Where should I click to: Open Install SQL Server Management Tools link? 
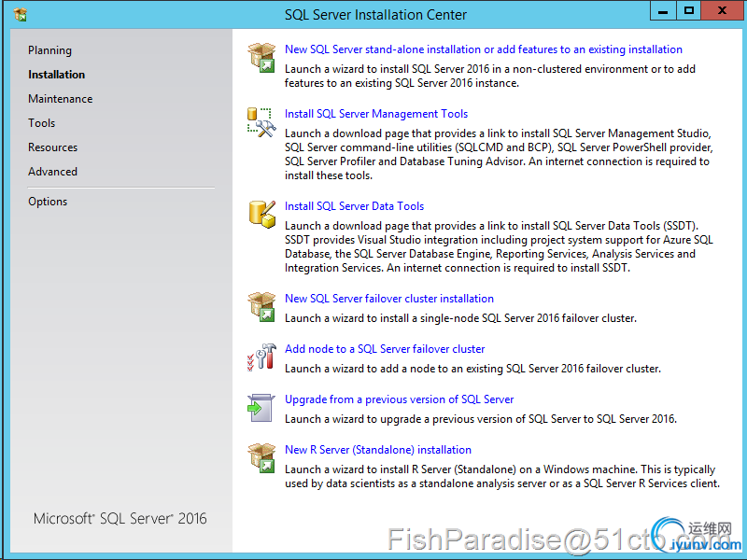point(376,114)
